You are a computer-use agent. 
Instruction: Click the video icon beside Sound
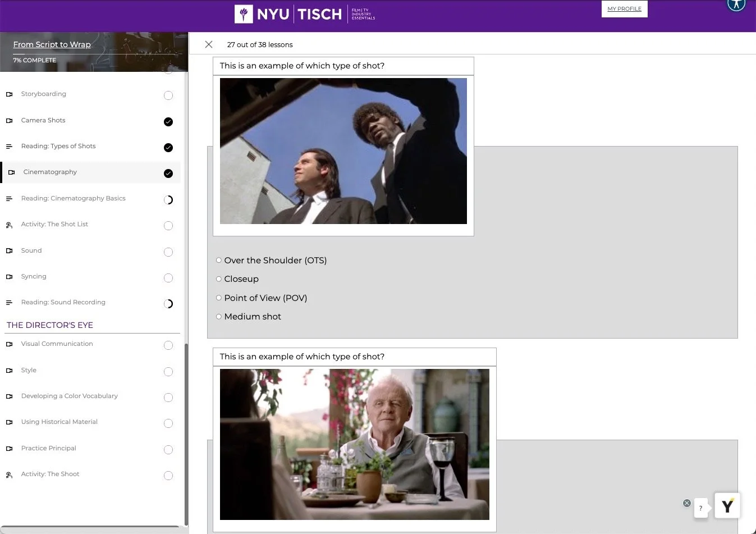click(9, 251)
